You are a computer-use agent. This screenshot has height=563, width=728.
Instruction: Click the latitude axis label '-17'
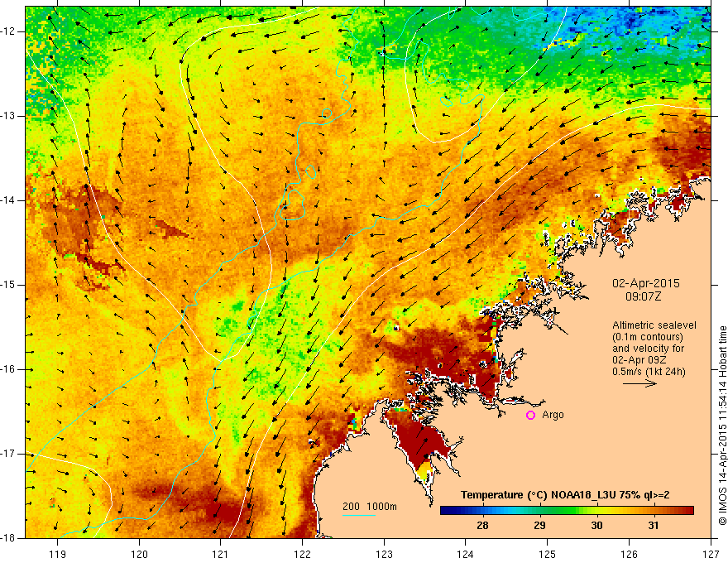[8, 454]
